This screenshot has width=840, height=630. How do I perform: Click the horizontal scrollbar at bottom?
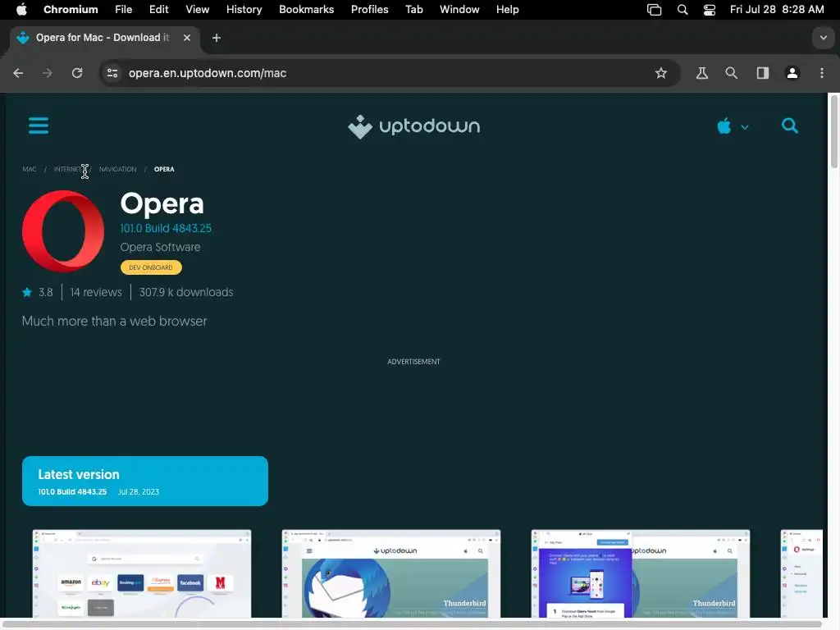click(413, 624)
